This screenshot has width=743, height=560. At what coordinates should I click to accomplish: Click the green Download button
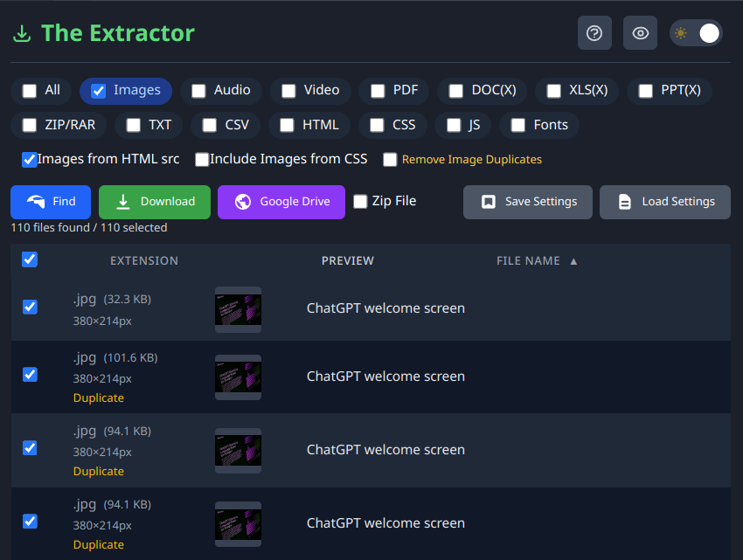click(x=155, y=202)
